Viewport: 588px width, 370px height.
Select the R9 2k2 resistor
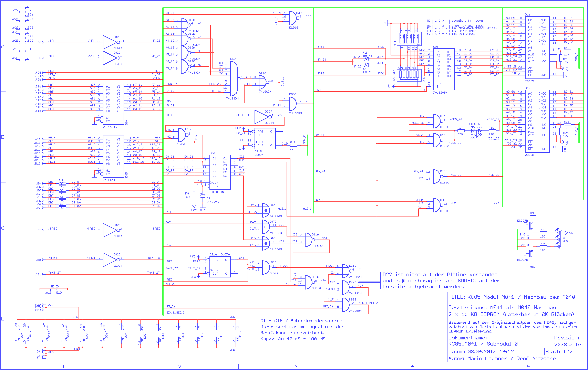pyautogui.click(x=194, y=194)
